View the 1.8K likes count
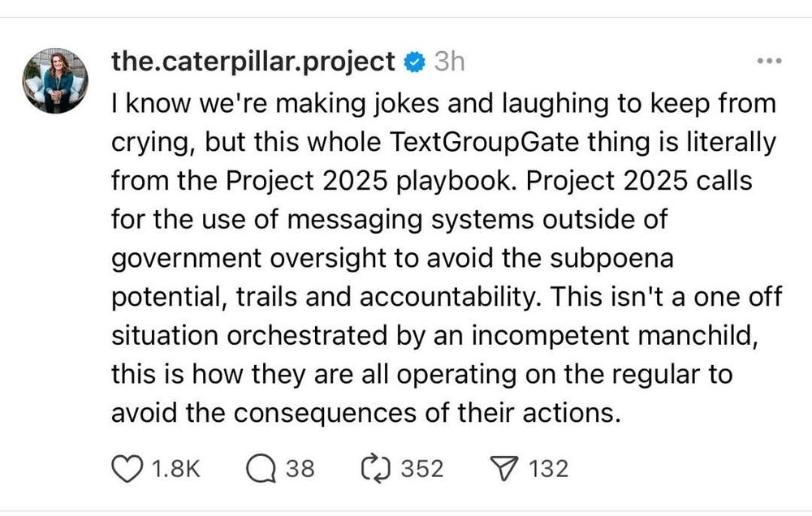Viewport: 812px width, 516px height. tap(176, 469)
